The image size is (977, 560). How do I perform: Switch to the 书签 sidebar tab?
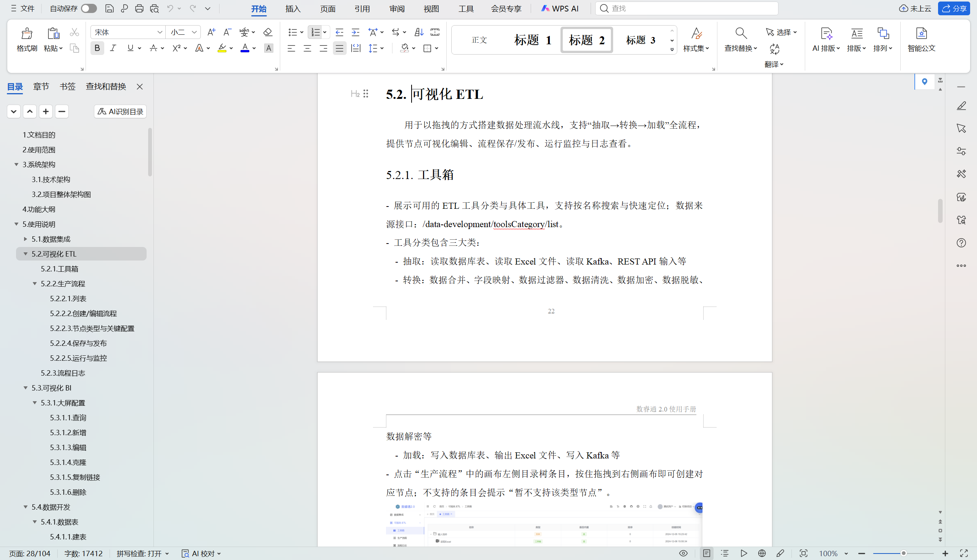point(67,87)
